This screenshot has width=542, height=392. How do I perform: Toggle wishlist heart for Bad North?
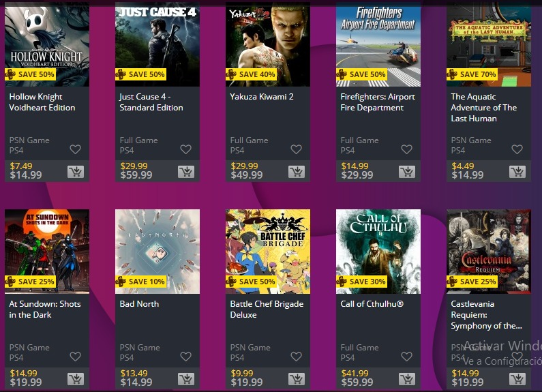coord(185,357)
